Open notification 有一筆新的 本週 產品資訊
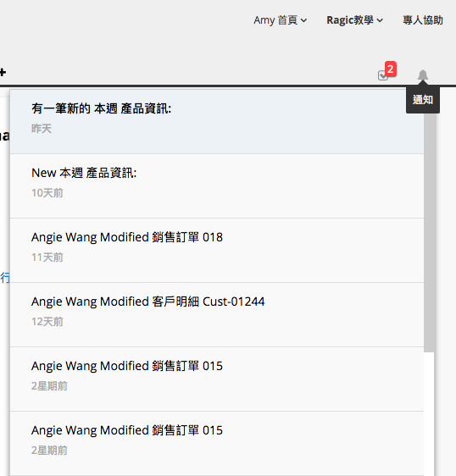 click(x=217, y=121)
